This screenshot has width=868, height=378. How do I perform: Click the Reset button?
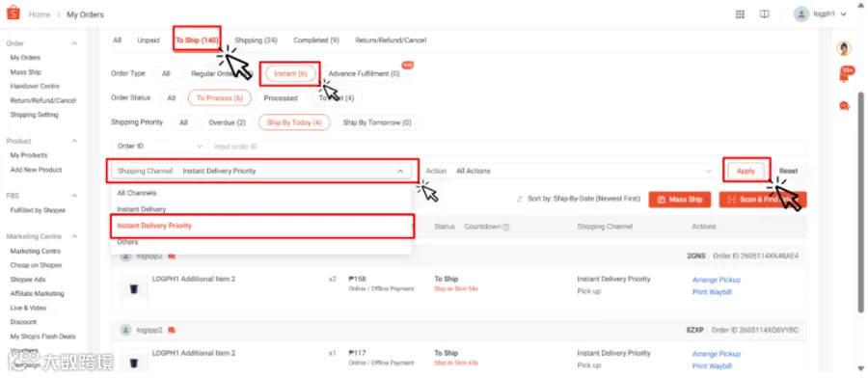(x=788, y=171)
